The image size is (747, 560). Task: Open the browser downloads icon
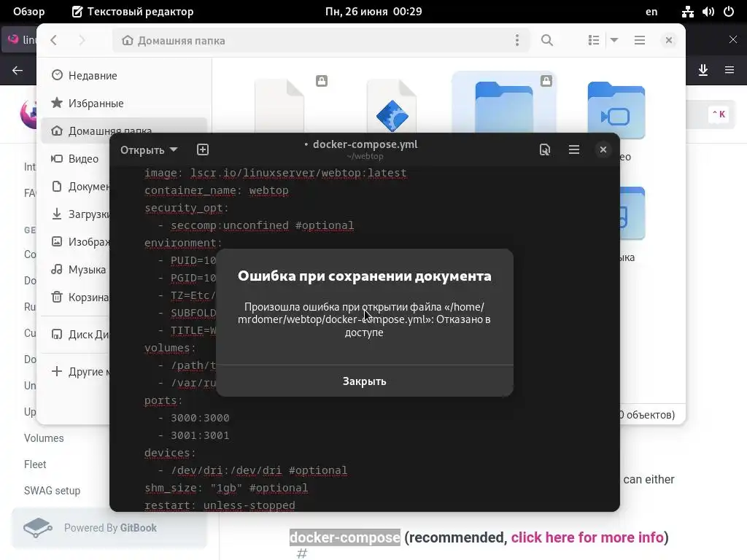click(703, 71)
